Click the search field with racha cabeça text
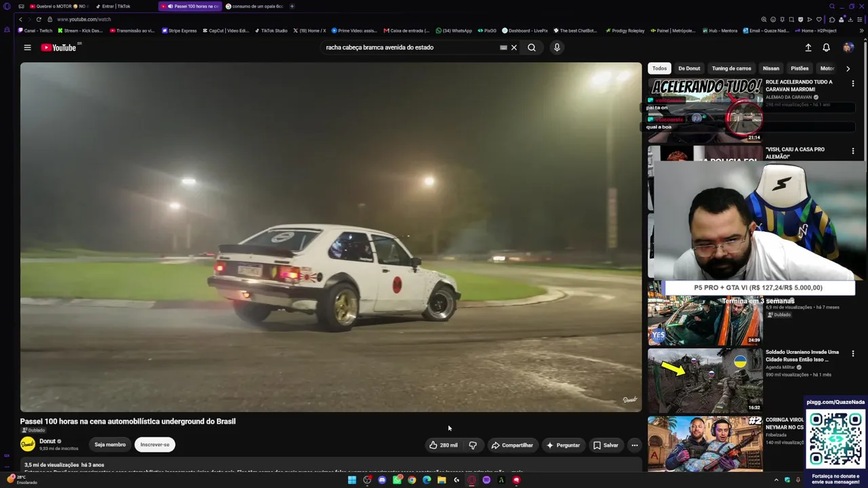 (410, 47)
